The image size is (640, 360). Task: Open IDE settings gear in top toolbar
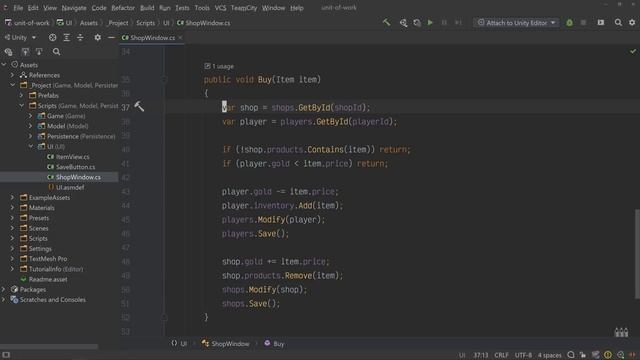point(632,22)
